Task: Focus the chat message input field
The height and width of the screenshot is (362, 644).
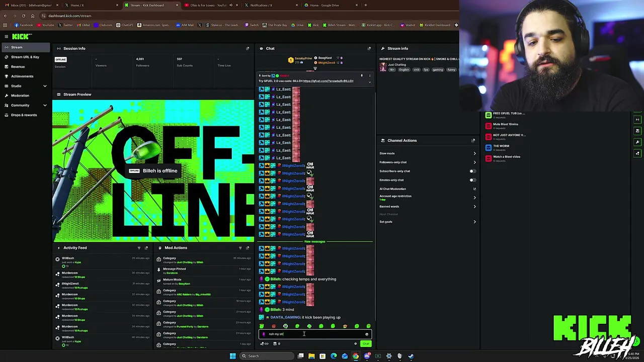Action: point(315,334)
